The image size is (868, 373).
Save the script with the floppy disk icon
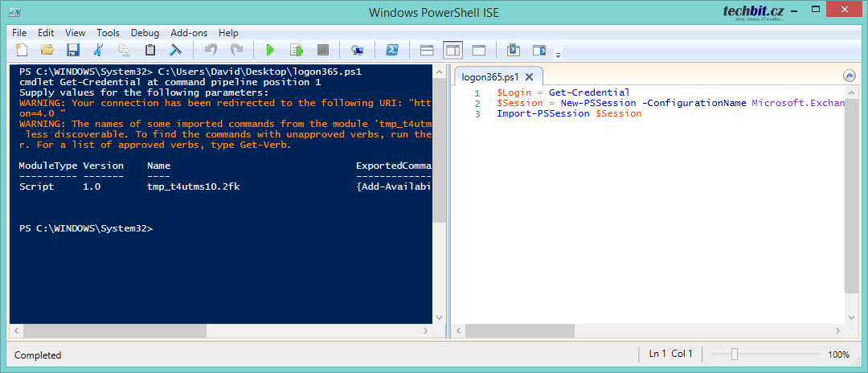click(x=73, y=50)
